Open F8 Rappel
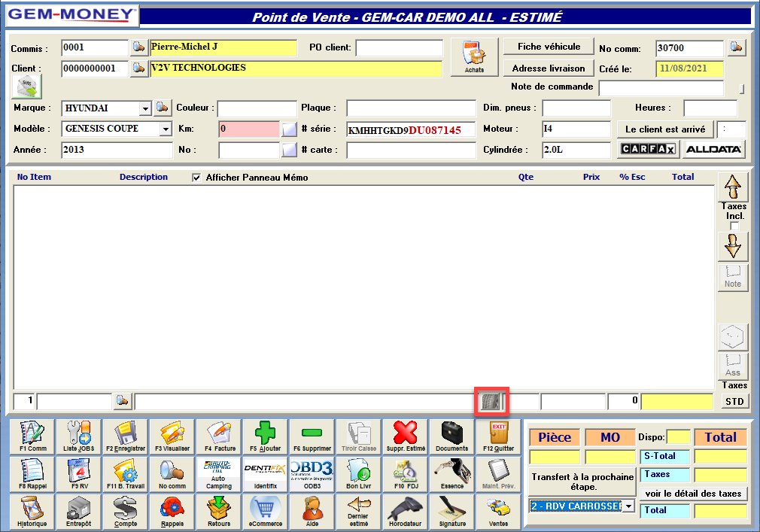This screenshot has width=760, height=532. (32, 474)
